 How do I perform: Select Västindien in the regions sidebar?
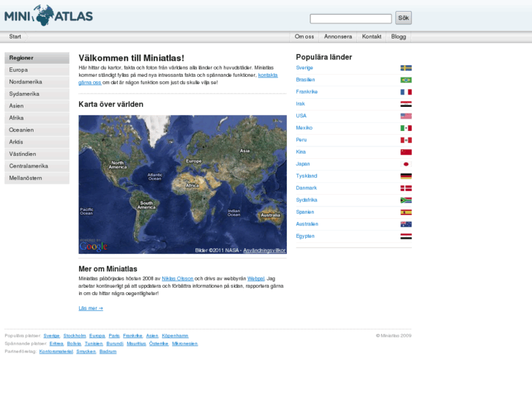37,154
